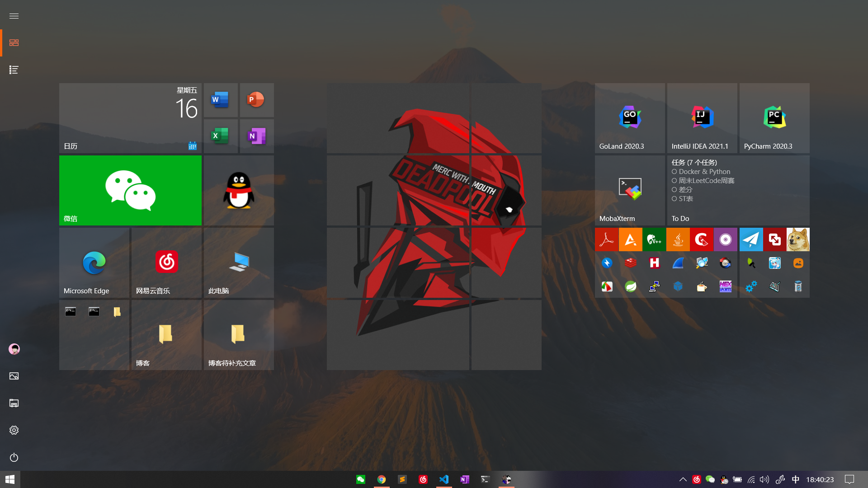Mark the 周末LeetCode周赛 task circle complete
This screenshot has height=488, width=868.
(674, 181)
